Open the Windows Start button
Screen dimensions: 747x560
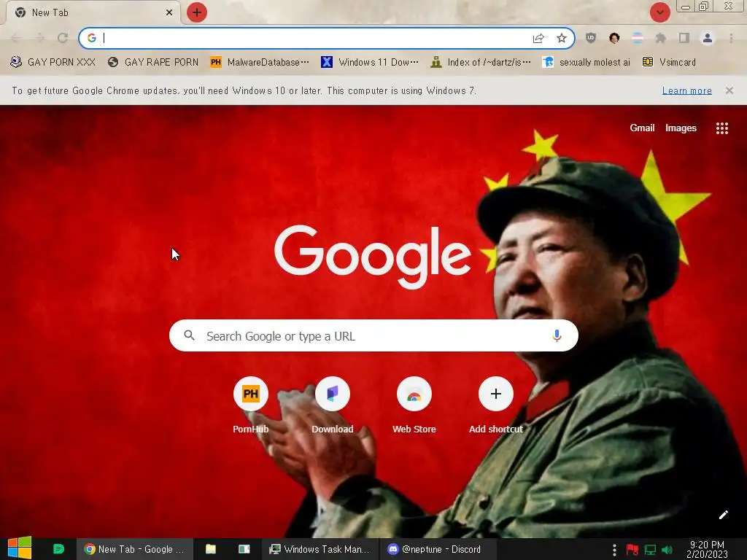[20, 548]
